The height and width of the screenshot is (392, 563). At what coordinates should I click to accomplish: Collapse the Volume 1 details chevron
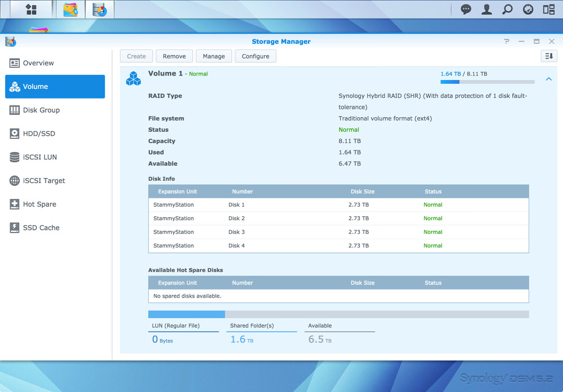tap(549, 79)
